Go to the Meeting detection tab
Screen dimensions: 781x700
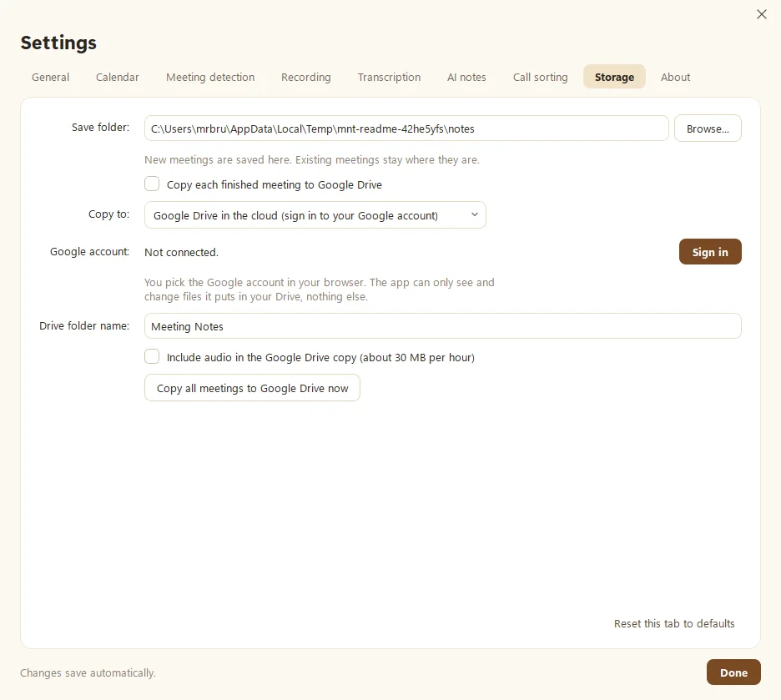point(210,77)
